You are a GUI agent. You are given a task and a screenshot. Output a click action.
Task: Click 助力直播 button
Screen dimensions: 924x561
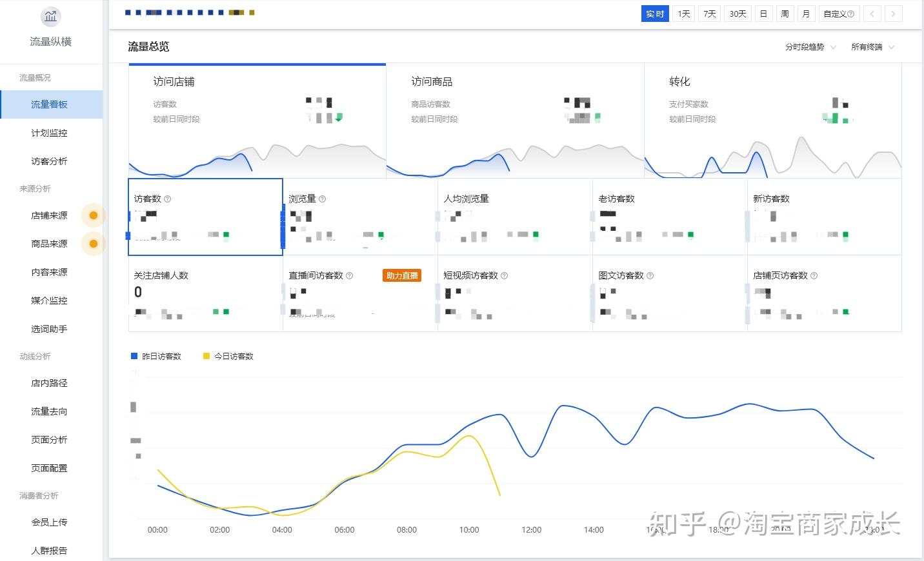pyautogui.click(x=402, y=276)
